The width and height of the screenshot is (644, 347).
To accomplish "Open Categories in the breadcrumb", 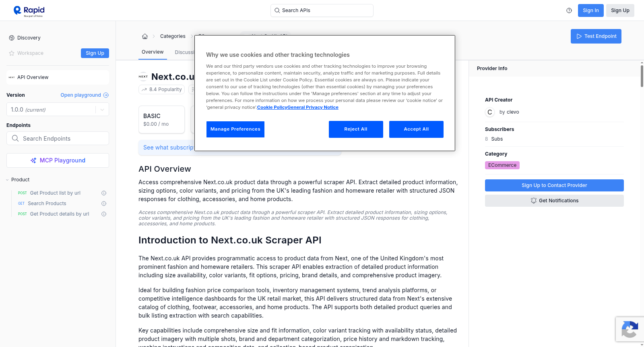I will pos(173,36).
